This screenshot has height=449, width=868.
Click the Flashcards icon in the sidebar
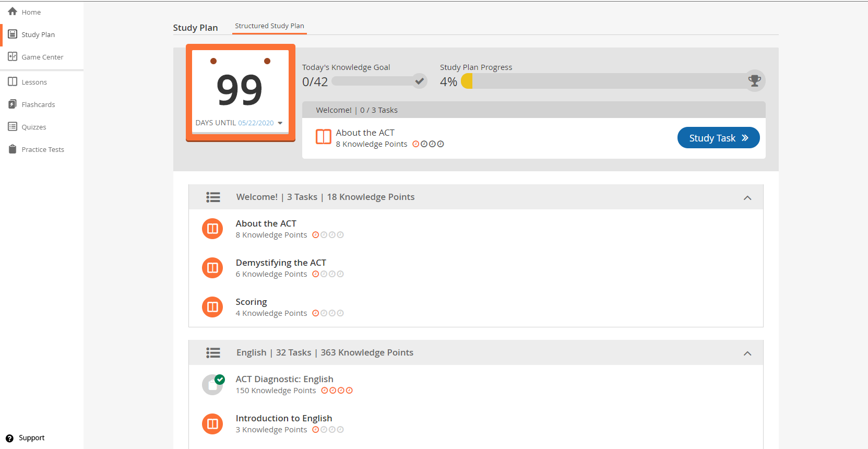click(13, 104)
